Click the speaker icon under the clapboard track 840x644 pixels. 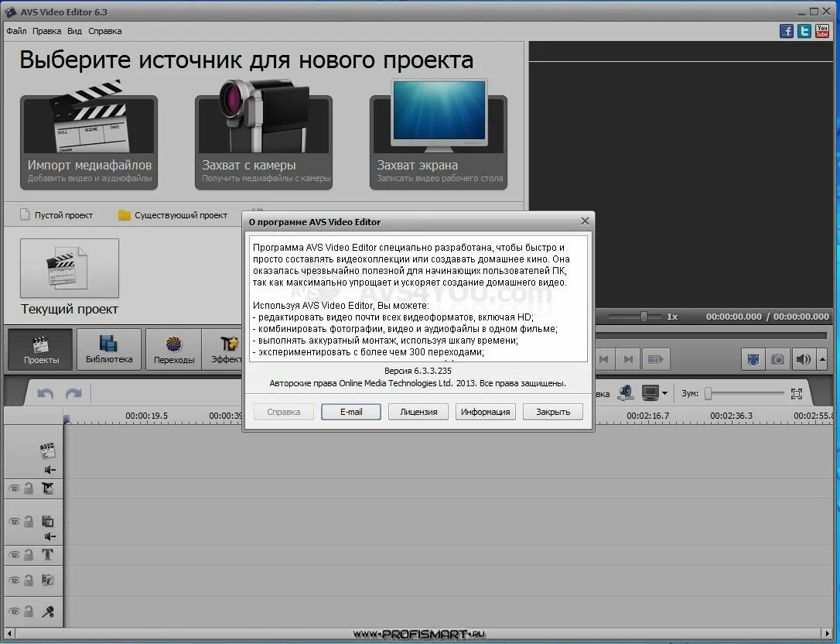pyautogui.click(x=50, y=470)
